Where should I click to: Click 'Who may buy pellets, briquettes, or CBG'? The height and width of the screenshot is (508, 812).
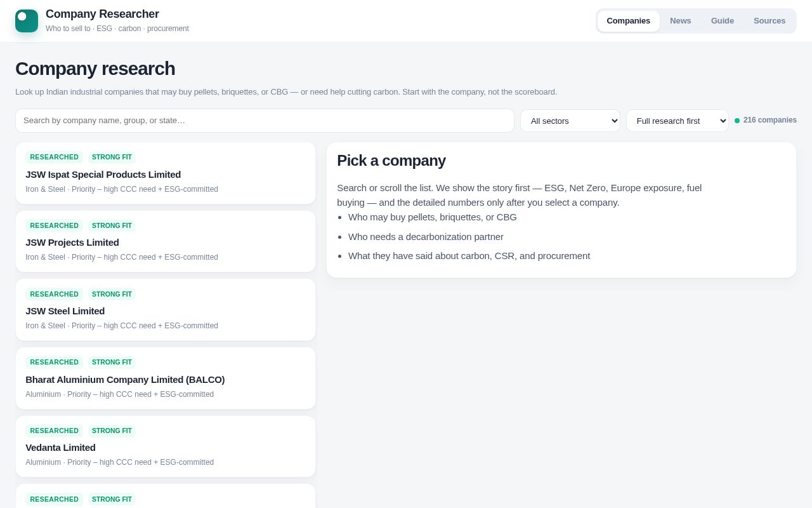[432, 217]
